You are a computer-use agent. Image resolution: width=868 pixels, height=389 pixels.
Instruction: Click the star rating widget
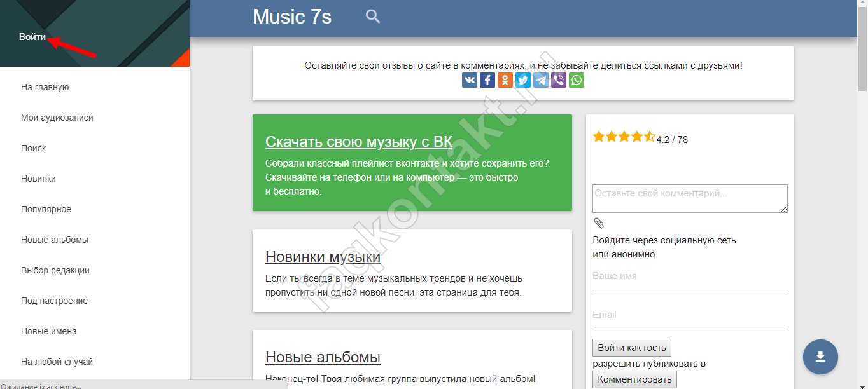tap(624, 137)
